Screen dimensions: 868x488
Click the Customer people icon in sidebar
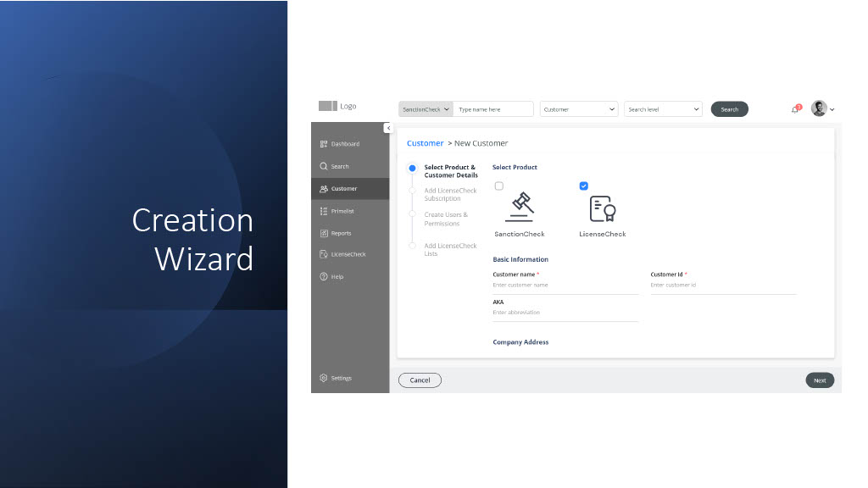[324, 189]
